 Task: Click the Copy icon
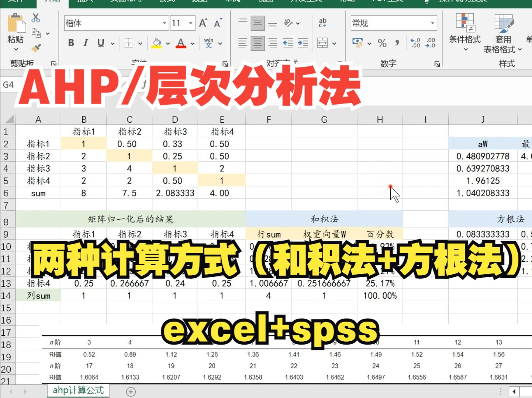click(x=36, y=33)
